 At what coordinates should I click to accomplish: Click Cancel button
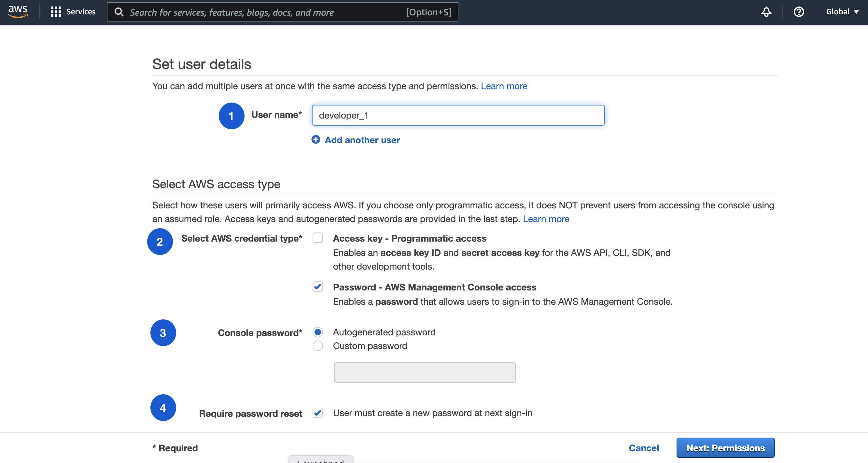(644, 448)
